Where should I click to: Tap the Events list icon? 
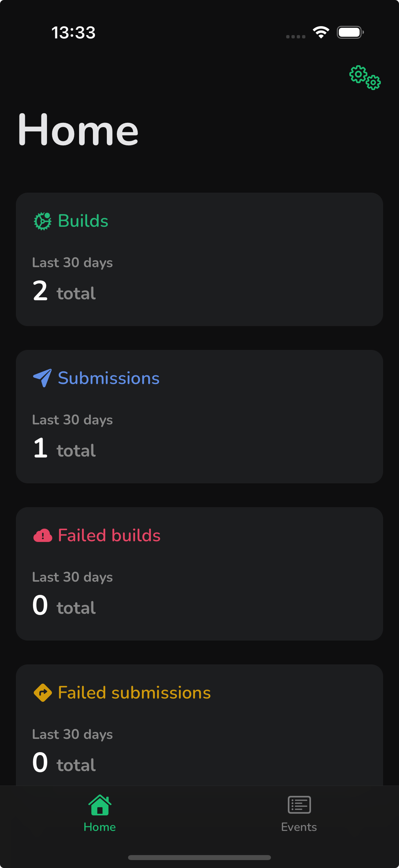click(x=299, y=805)
